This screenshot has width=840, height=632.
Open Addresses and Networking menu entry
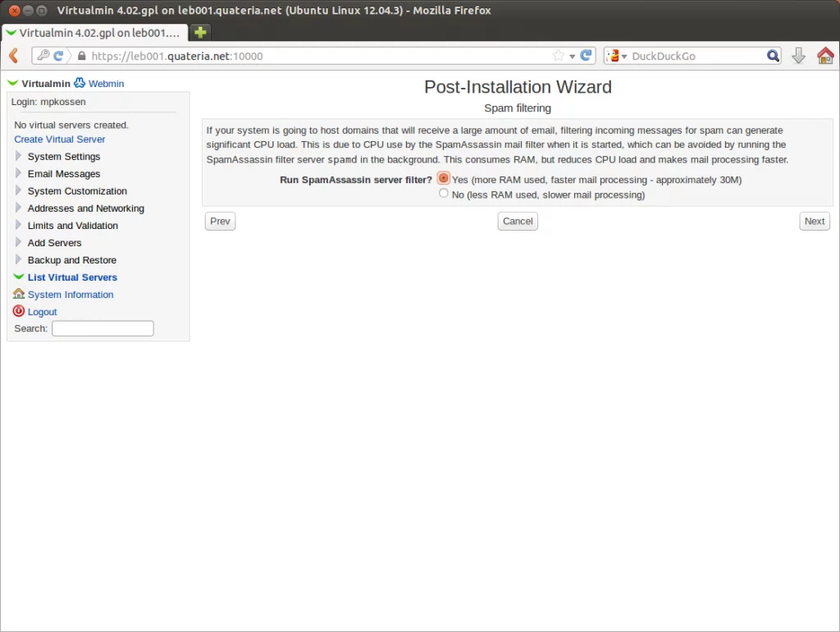pos(85,208)
